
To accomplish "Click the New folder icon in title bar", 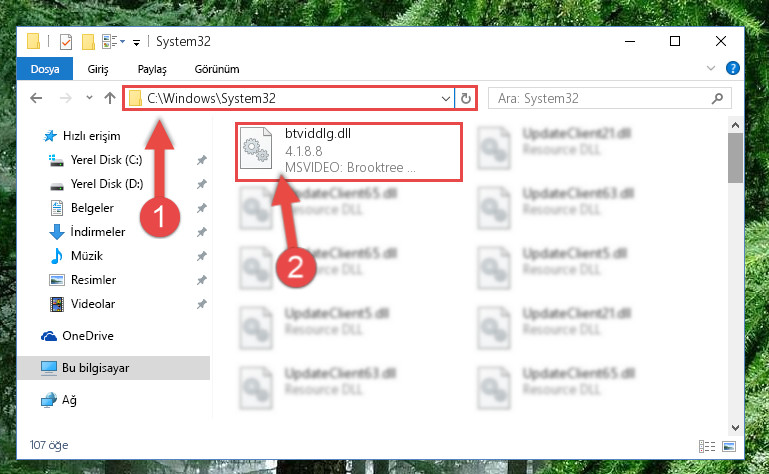I will tap(88, 42).
